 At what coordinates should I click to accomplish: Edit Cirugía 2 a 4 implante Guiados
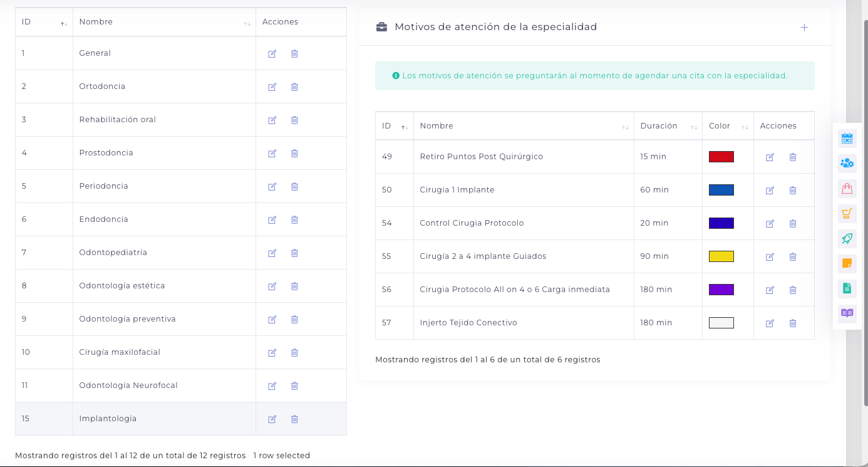point(770,257)
